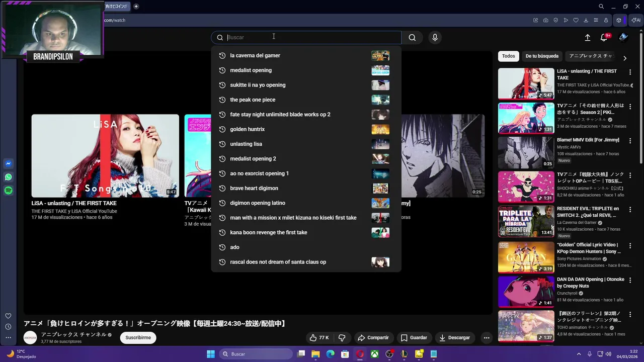
Task: Pick suggestion 'kana boon revenge the first take'
Action: [x=306, y=232]
